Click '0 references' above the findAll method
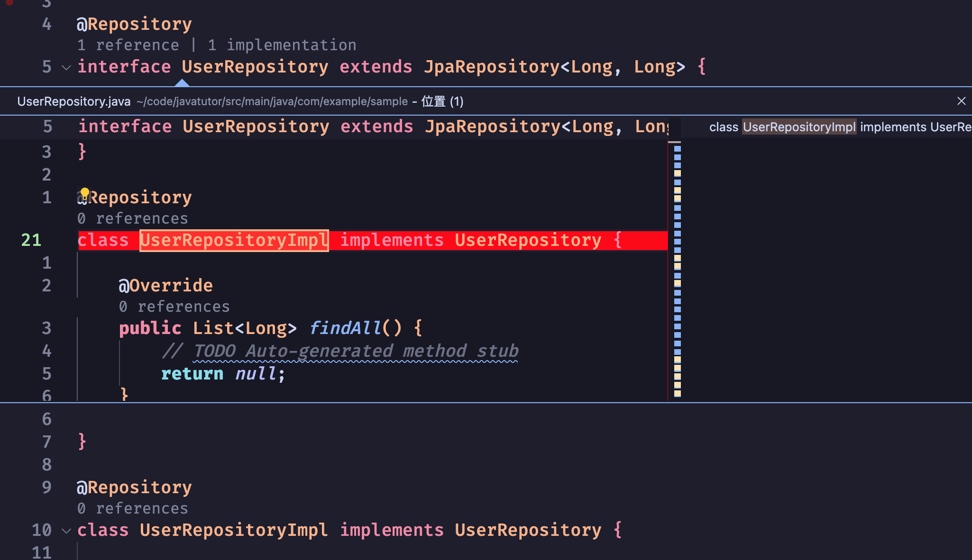 pyautogui.click(x=174, y=306)
